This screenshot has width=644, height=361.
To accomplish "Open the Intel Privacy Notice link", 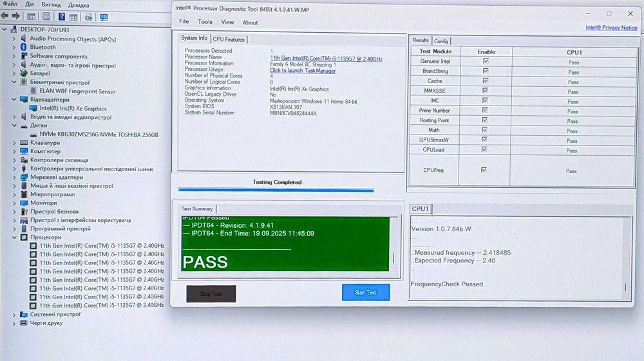I will [612, 28].
